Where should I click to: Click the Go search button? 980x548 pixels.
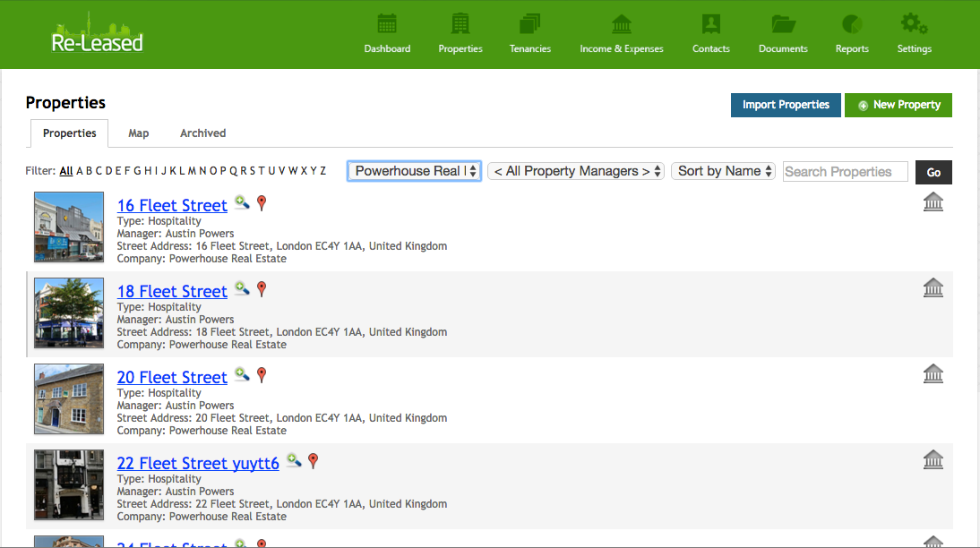[933, 173]
